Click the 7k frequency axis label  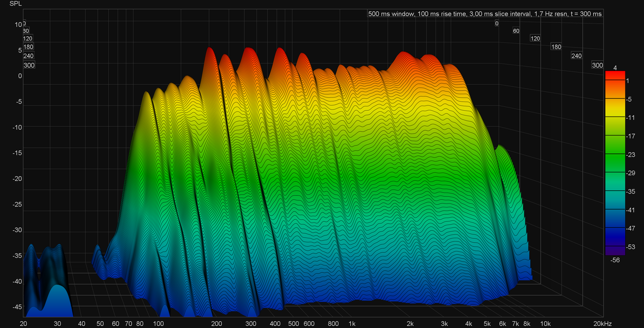(516, 324)
